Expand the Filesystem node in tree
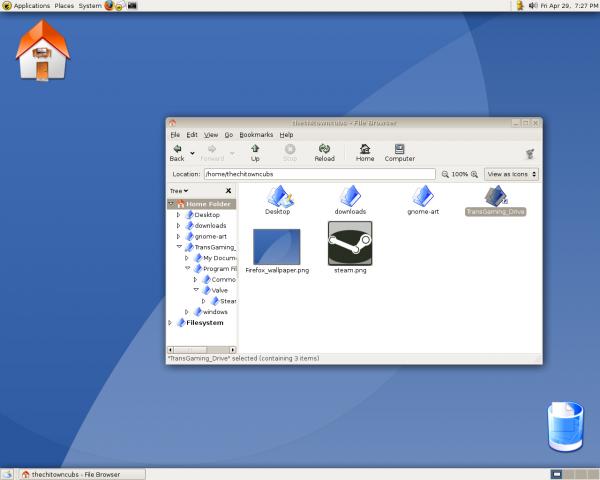The image size is (600, 480). coord(171,323)
